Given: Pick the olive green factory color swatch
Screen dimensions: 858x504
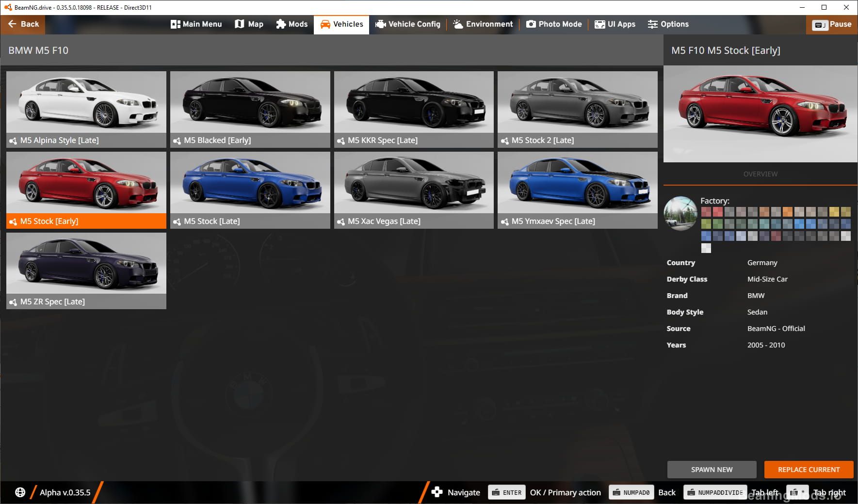Looking at the screenshot, I should [x=706, y=224].
